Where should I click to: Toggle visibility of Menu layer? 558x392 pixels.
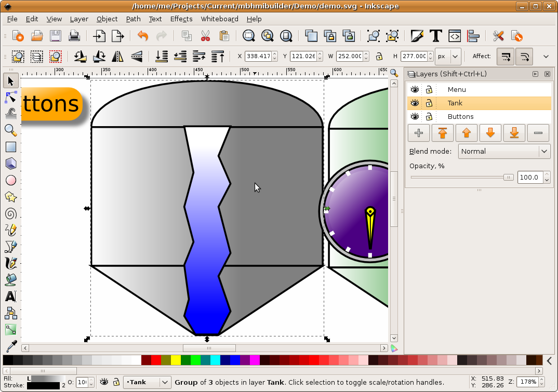tap(415, 89)
